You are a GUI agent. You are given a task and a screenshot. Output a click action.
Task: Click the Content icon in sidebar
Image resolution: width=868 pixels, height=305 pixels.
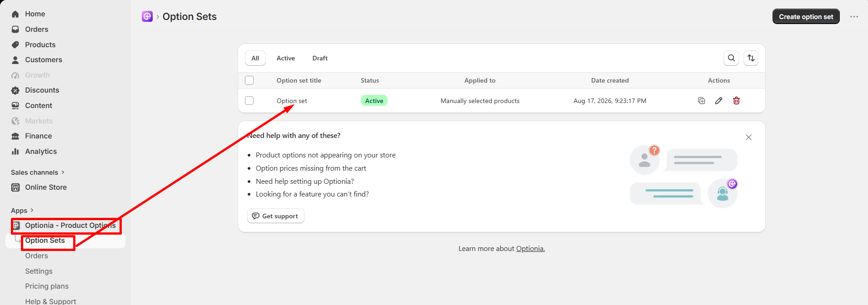(15, 106)
